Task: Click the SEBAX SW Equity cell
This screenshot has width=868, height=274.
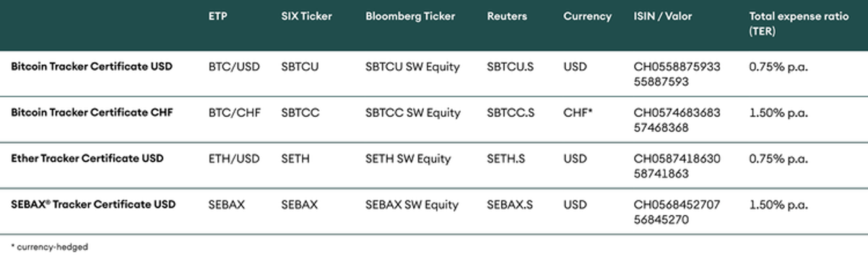Action: click(x=412, y=205)
